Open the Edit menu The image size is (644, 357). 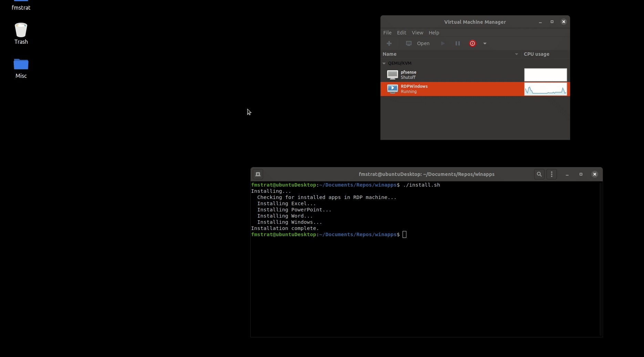(402, 33)
